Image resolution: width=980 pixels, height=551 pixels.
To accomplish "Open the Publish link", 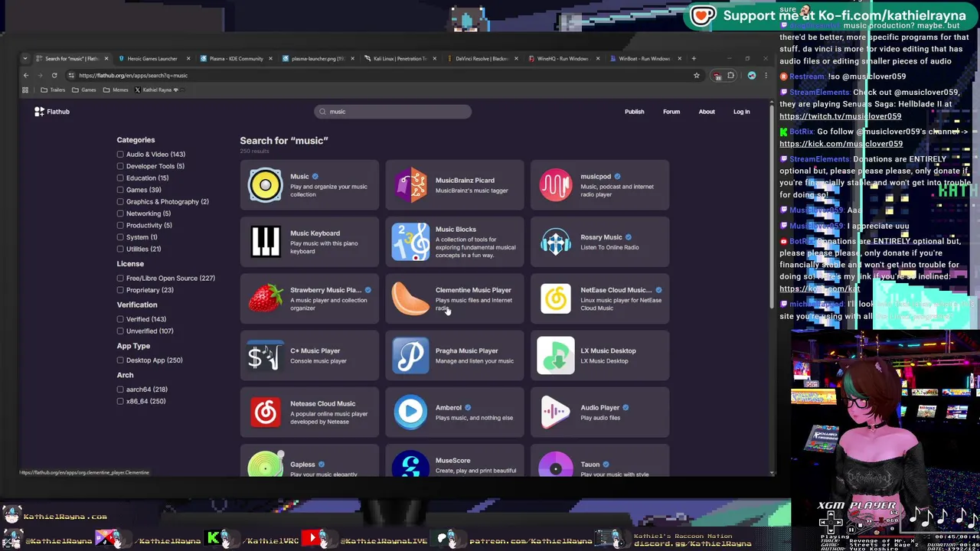I will coord(634,112).
